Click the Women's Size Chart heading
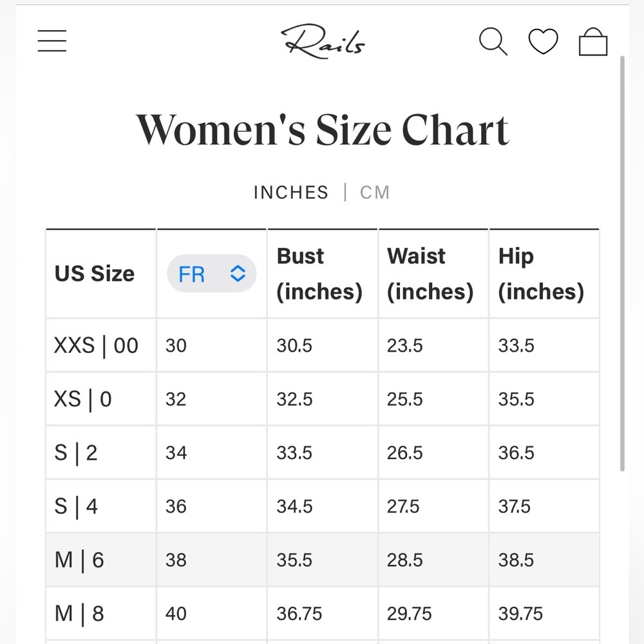 [323, 130]
